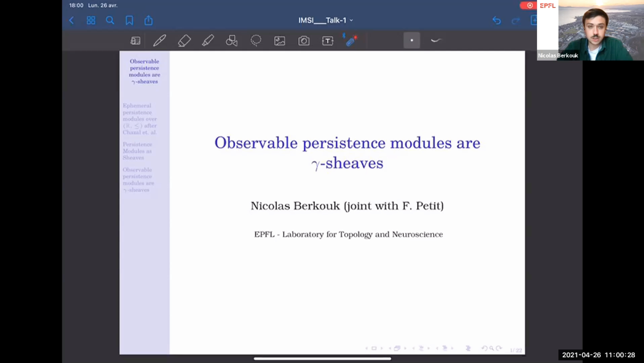Open the search magnifier icon
Viewport: 644px width, 363px height.
tap(109, 20)
